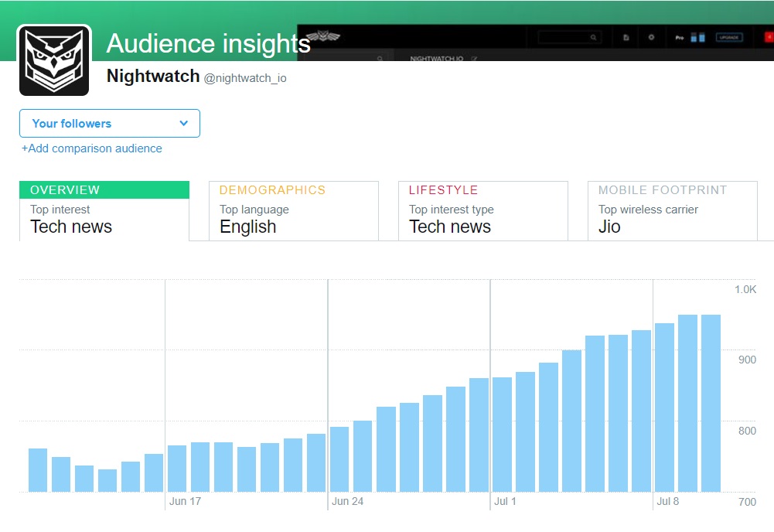Open the Demographics tab
Image resolution: width=774 pixels, height=532 pixels.
pyautogui.click(x=293, y=210)
